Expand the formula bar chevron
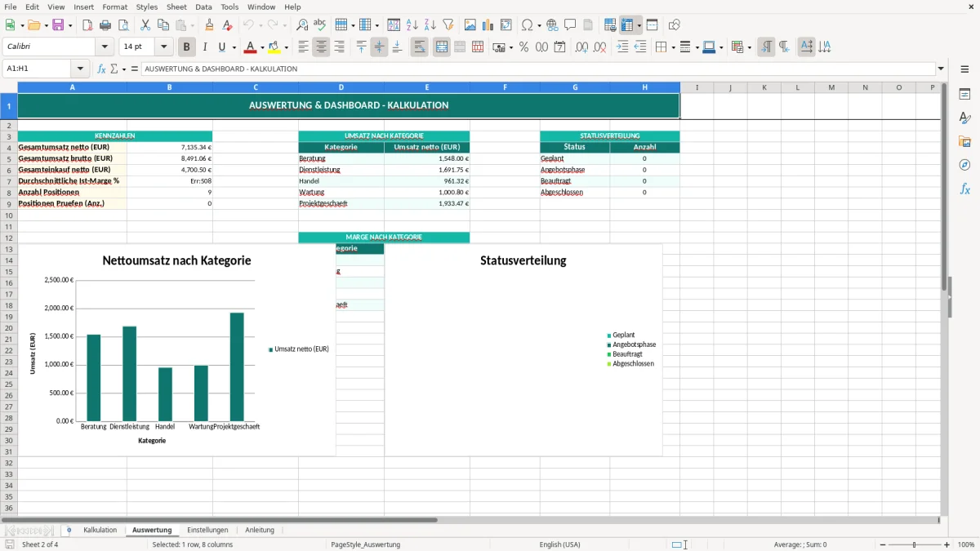This screenshot has width=980, height=551. (941, 69)
